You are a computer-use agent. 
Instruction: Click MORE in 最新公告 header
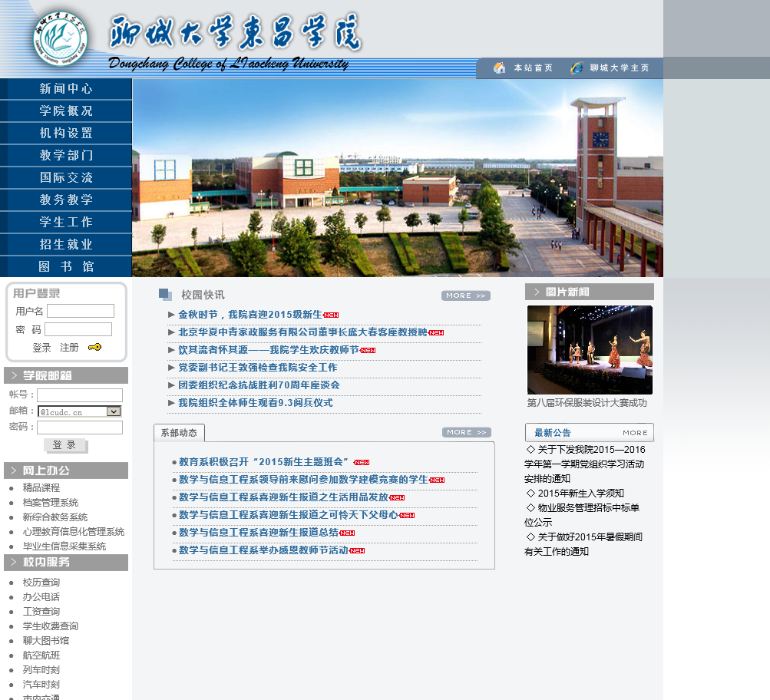635,433
